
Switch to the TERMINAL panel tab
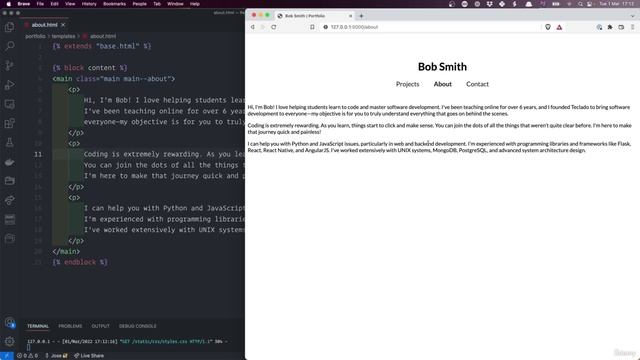(38, 326)
